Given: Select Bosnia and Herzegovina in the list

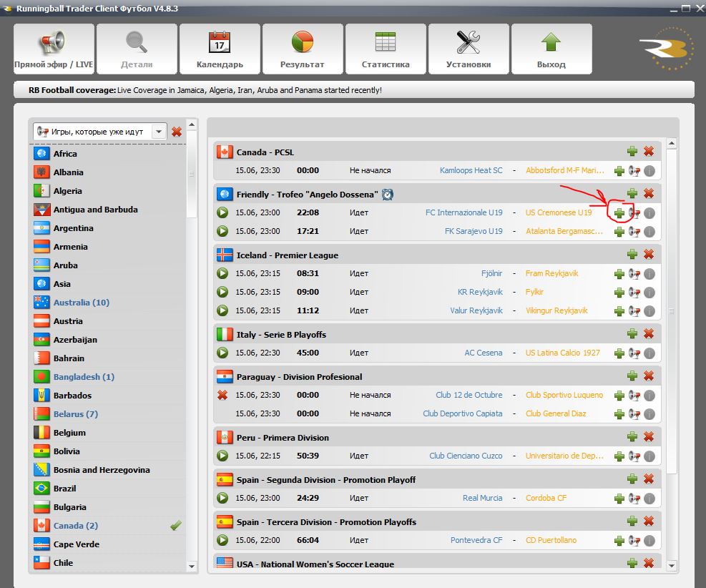Looking at the screenshot, I should point(108,469).
